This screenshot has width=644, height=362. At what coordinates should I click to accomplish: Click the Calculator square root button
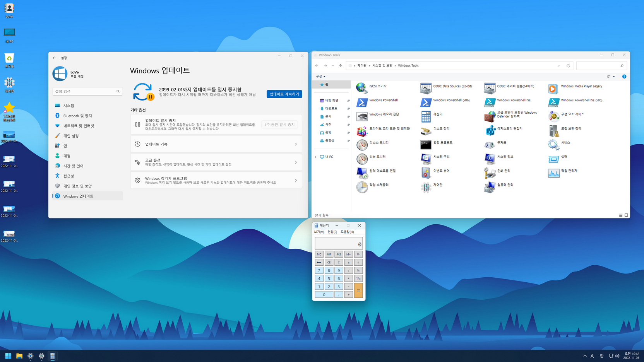click(358, 262)
